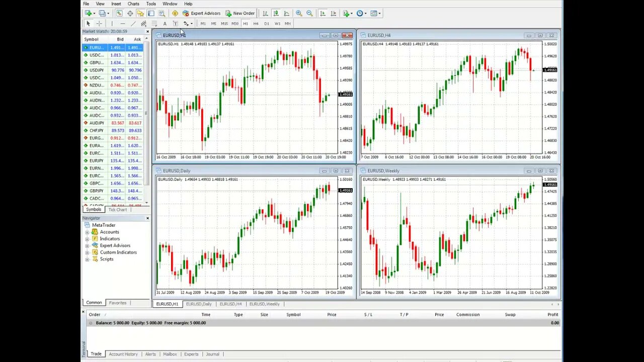Click the Profit column header
Screen dimensions: 644x362
pyautogui.click(x=552, y=315)
